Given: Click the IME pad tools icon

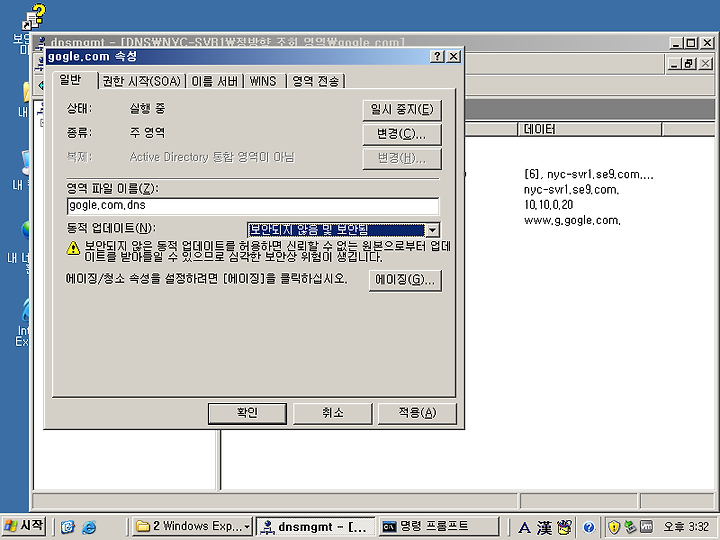Looking at the screenshot, I should click(564, 527).
